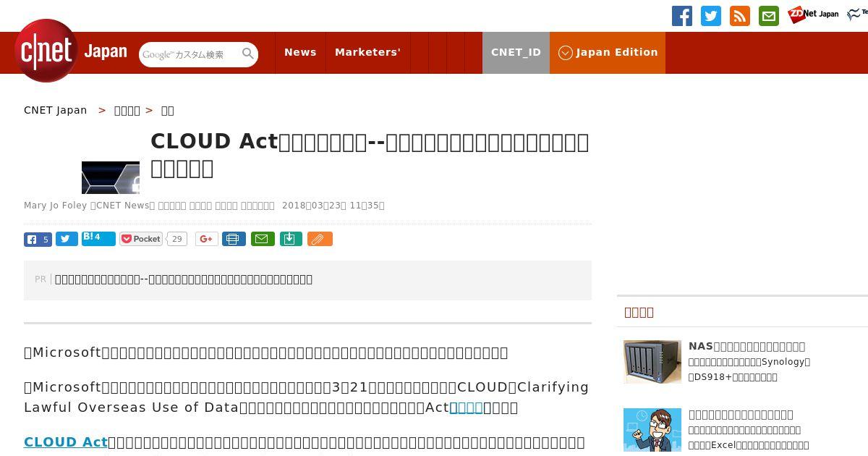Open the News menu item
Viewport: 868px width, 456px height.
tap(300, 52)
